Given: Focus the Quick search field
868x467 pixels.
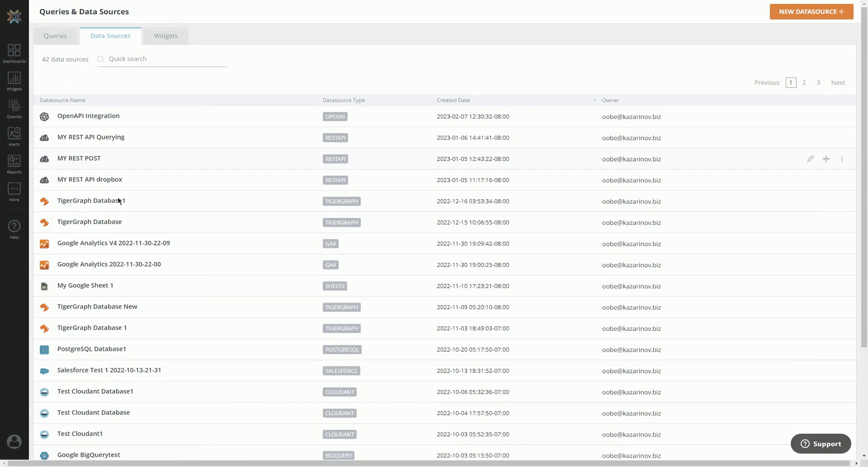Looking at the screenshot, I should pos(163,59).
